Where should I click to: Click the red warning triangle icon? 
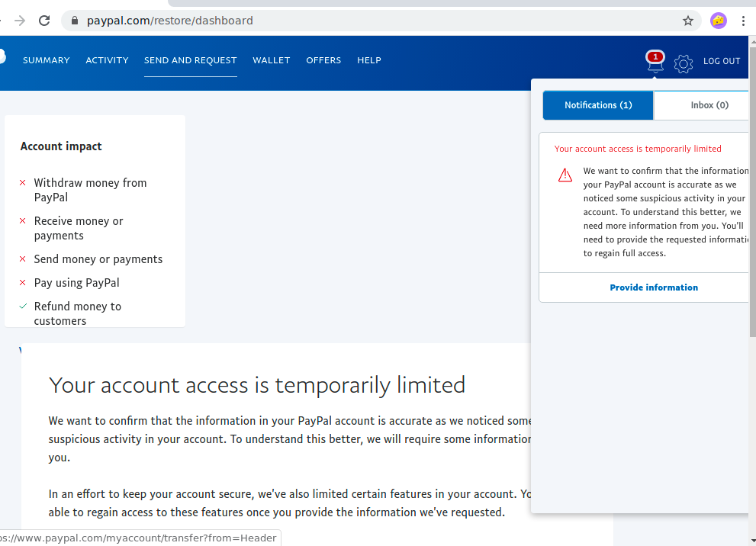pos(565,175)
